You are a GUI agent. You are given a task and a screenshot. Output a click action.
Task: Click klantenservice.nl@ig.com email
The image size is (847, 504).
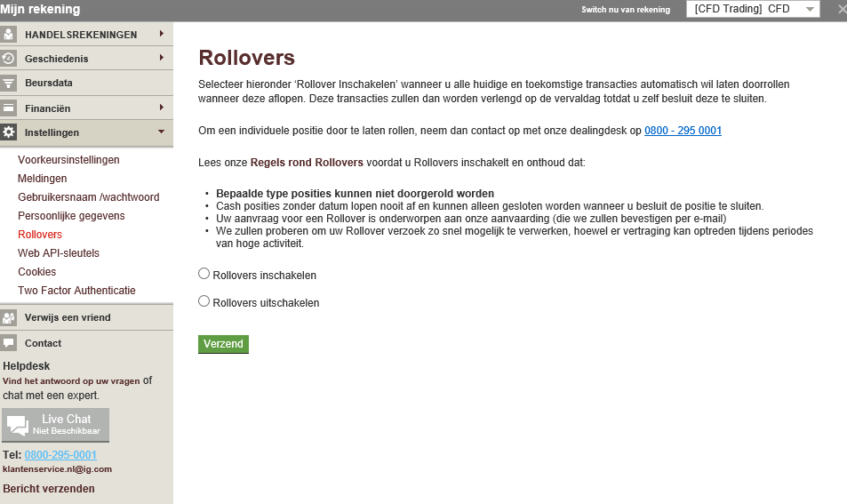57,468
